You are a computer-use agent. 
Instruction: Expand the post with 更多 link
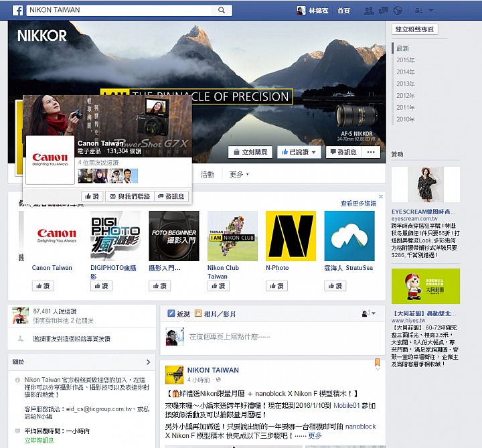click(x=315, y=436)
